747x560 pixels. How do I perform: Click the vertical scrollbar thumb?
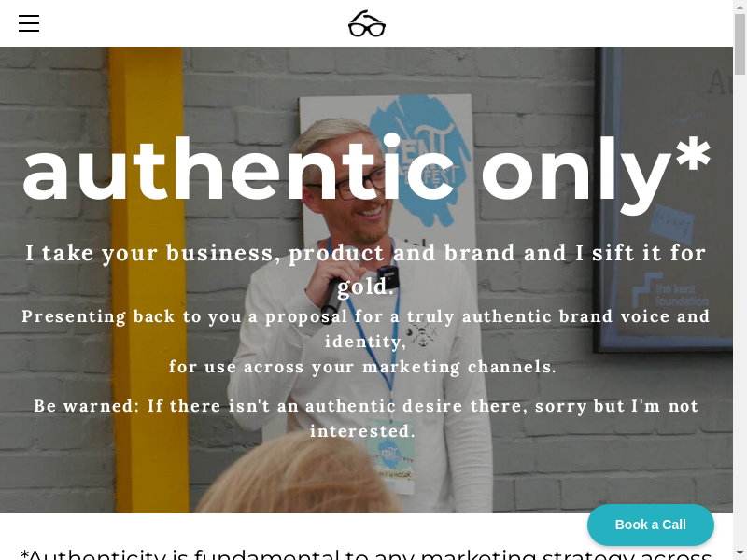pos(740,42)
